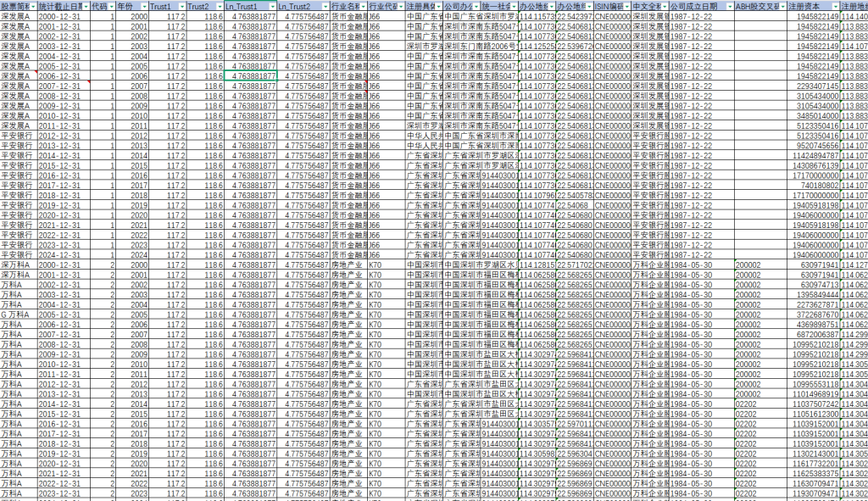
Task: Select the year cell 2024
Action: [x=138, y=254]
